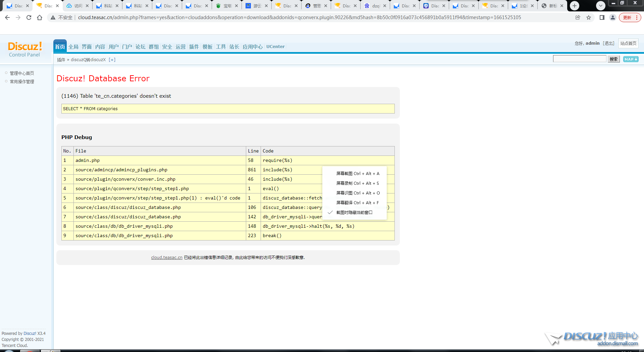The width and height of the screenshot is (644, 352).
Task: Switch to the first Disc browser tab
Action: click(x=15, y=6)
